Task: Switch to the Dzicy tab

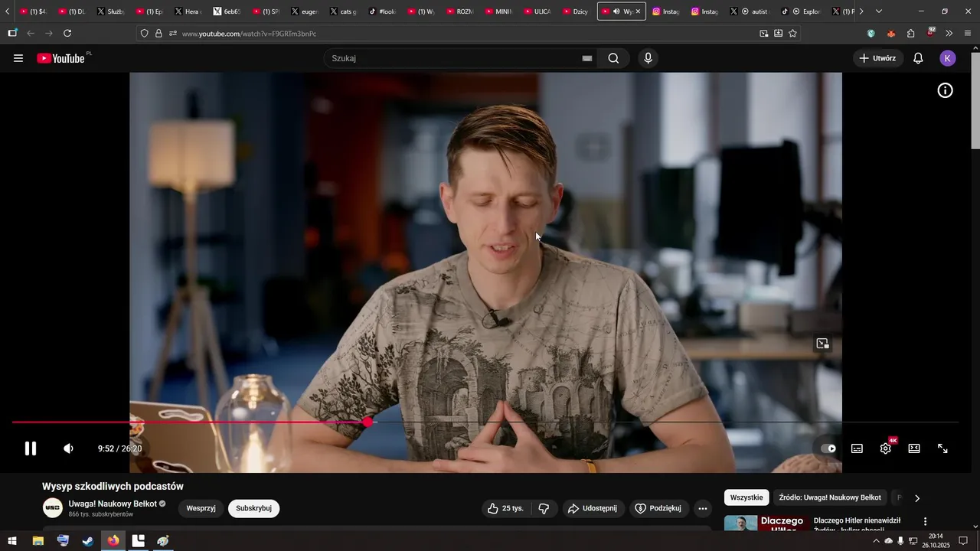Action: [x=577, y=11]
